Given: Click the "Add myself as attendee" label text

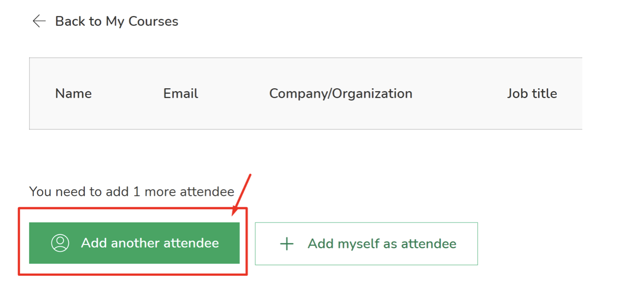Looking at the screenshot, I should click(x=382, y=244).
